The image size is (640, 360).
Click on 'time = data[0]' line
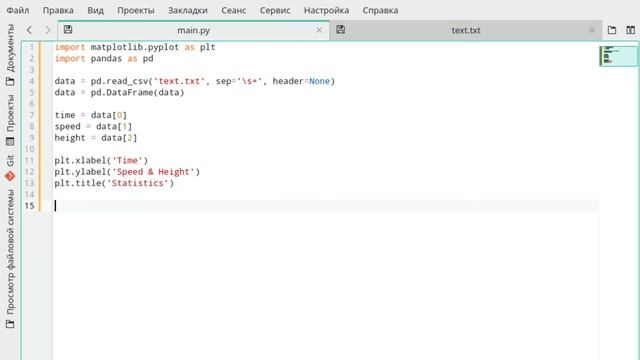click(91, 115)
